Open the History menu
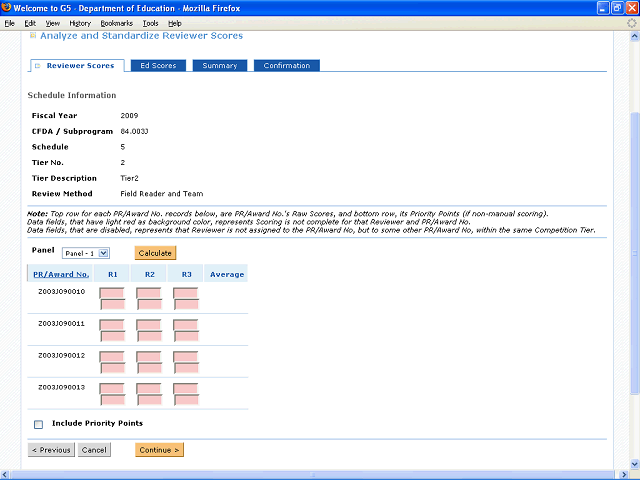The height and width of the screenshot is (480, 640). [x=80, y=23]
